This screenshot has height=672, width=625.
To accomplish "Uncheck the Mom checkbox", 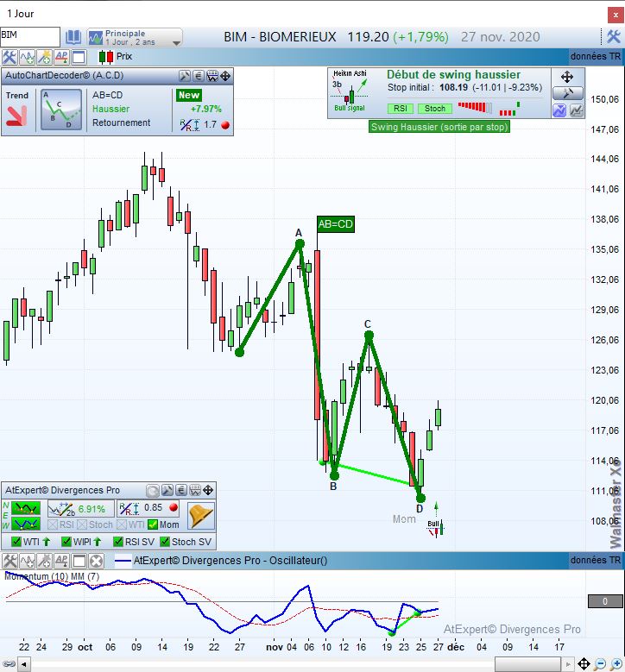I will [x=152, y=524].
